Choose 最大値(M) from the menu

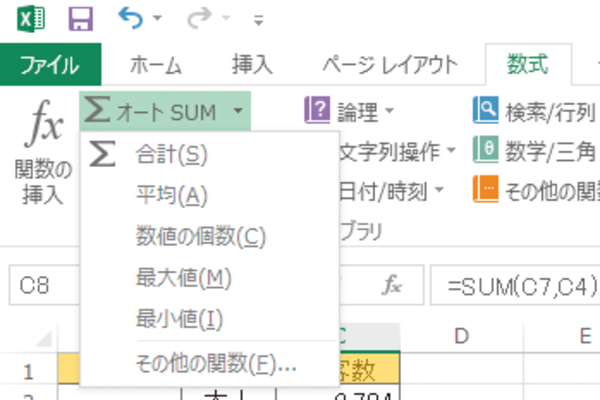pyautogui.click(x=210, y=278)
